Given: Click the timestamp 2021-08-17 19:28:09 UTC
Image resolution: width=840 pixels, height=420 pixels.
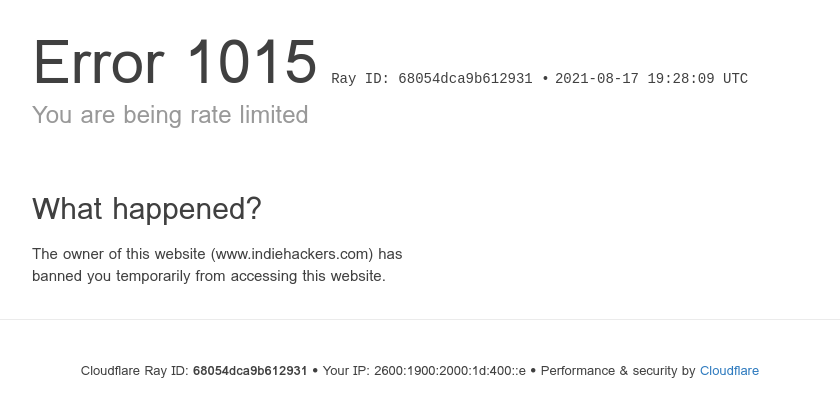Looking at the screenshot, I should tap(651, 79).
